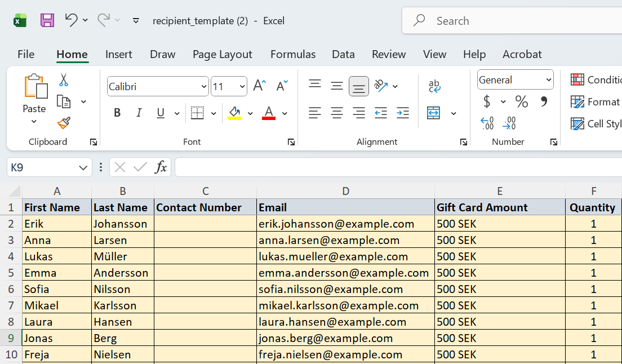
Task: Open the Fill Color palette arrow
Action: click(x=250, y=113)
